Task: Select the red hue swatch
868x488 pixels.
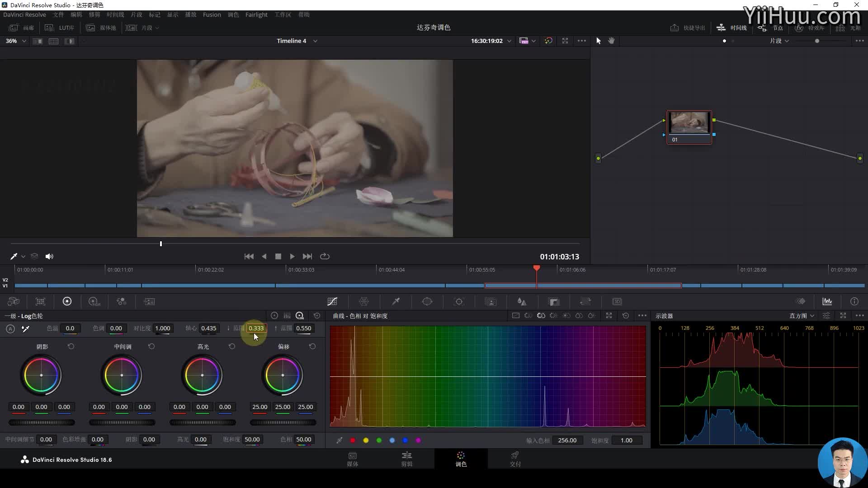Action: pyautogui.click(x=353, y=440)
